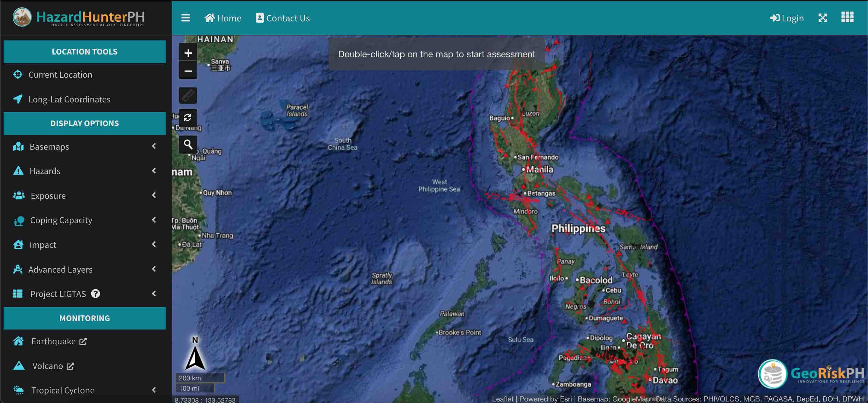Click the refresh map icon
The image size is (868, 403).
click(188, 117)
